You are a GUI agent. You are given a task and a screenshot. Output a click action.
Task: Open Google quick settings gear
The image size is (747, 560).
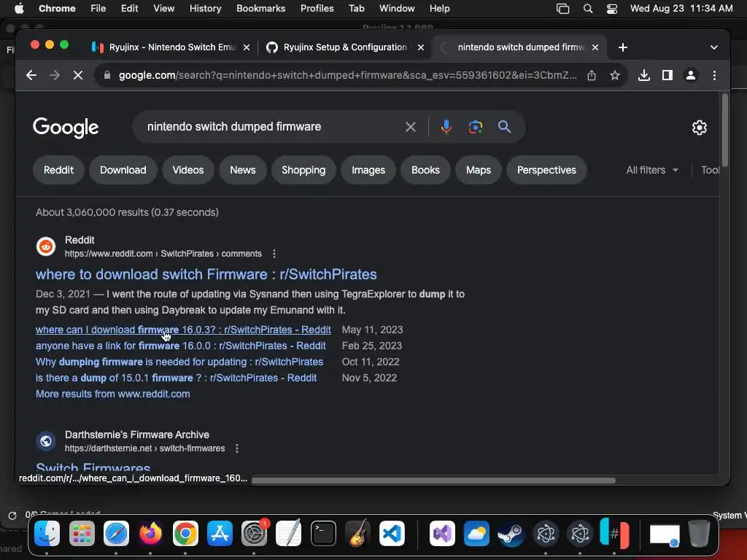[x=699, y=127]
